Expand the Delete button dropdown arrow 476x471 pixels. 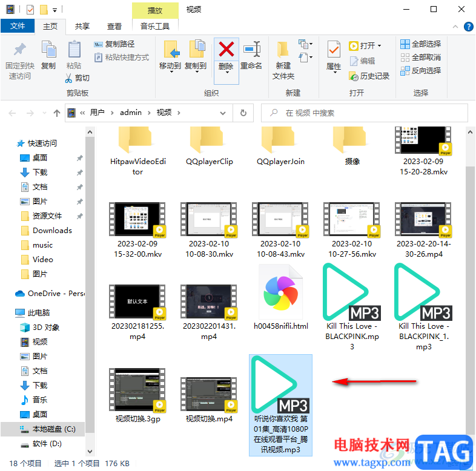[226, 73]
